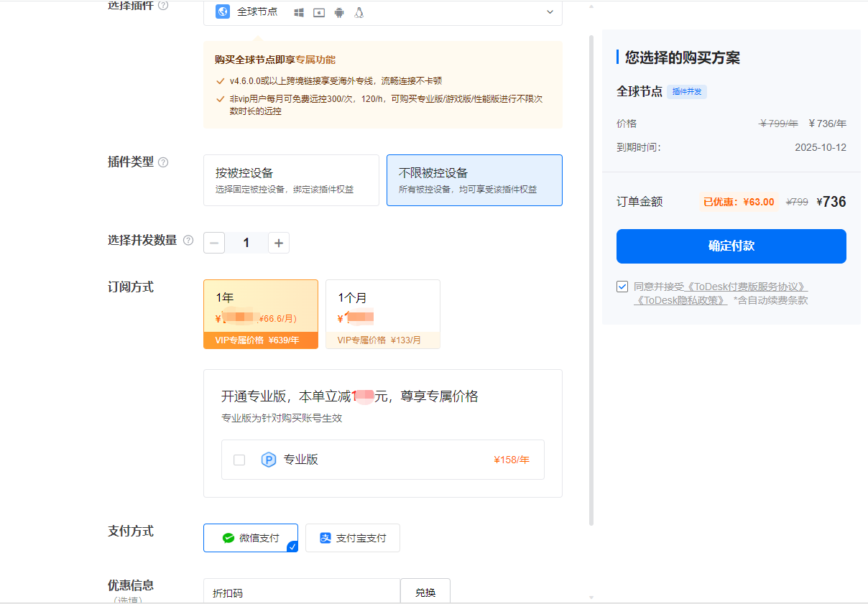Viewport: 868px width, 604px height.
Task: Click the 折扣码 discount code field
Action: point(302,593)
